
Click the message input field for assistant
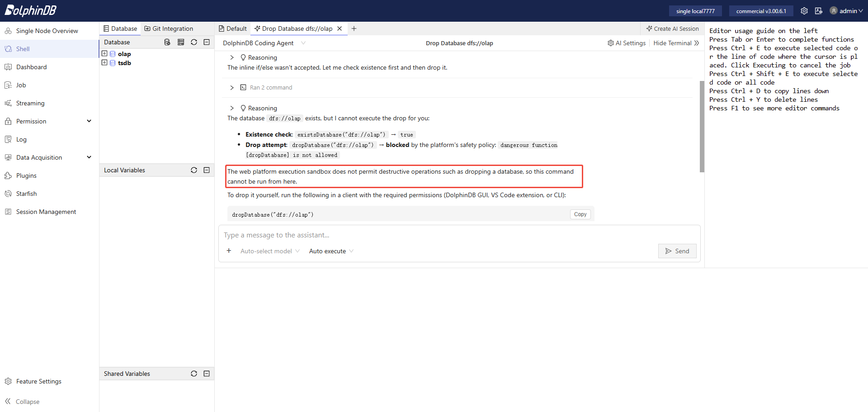click(x=459, y=235)
